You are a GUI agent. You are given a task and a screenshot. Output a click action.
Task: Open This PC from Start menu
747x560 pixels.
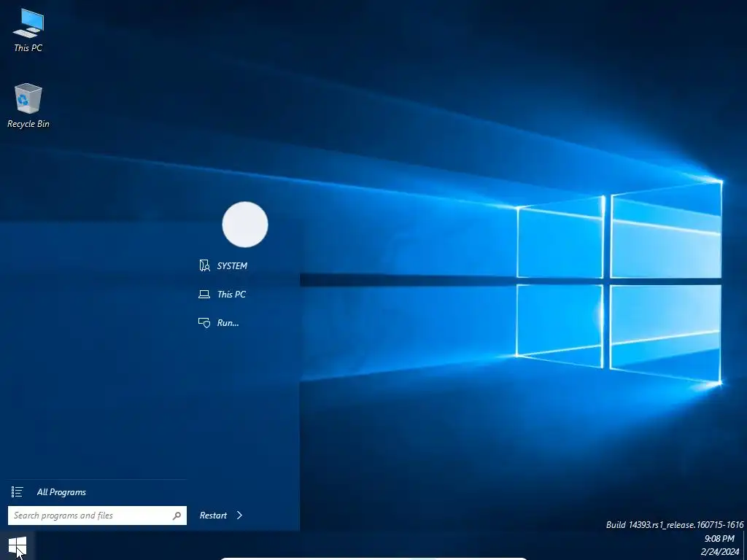223,295
